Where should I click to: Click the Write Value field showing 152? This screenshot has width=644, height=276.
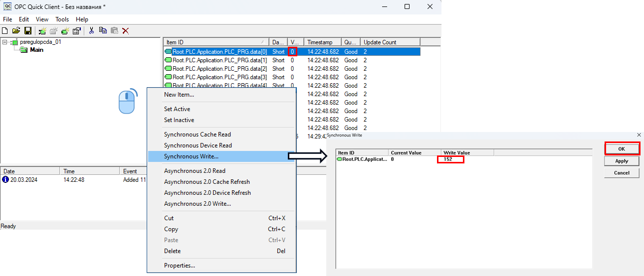[450, 159]
